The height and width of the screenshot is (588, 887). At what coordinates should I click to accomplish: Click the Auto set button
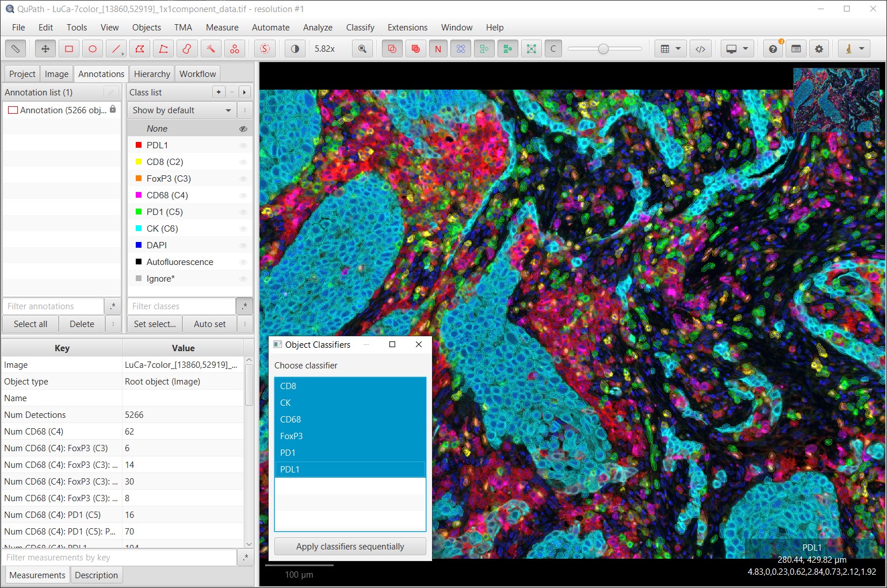coord(210,324)
